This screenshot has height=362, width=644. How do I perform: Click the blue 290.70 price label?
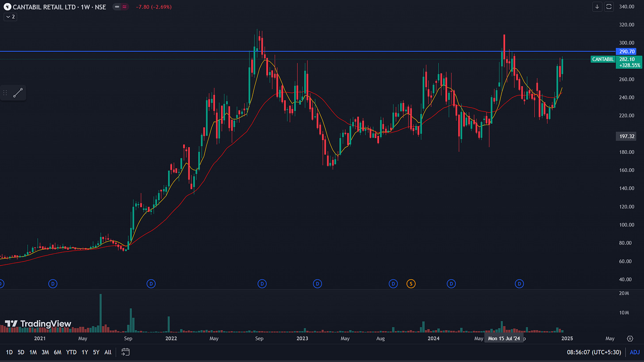625,51
